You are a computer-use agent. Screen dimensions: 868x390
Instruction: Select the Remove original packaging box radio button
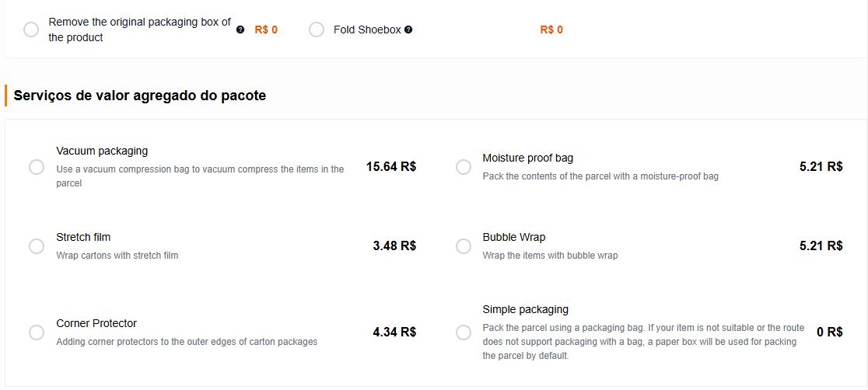pos(31,30)
